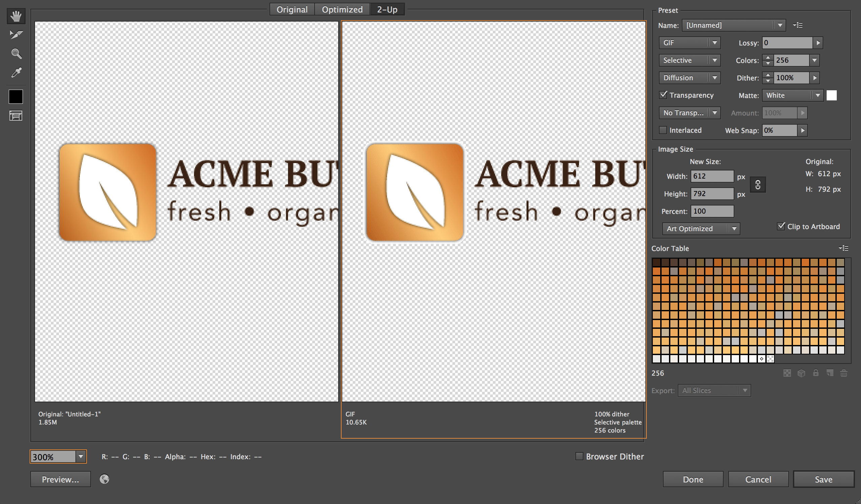
Task: Switch to the Optimized tab
Action: coord(342,9)
